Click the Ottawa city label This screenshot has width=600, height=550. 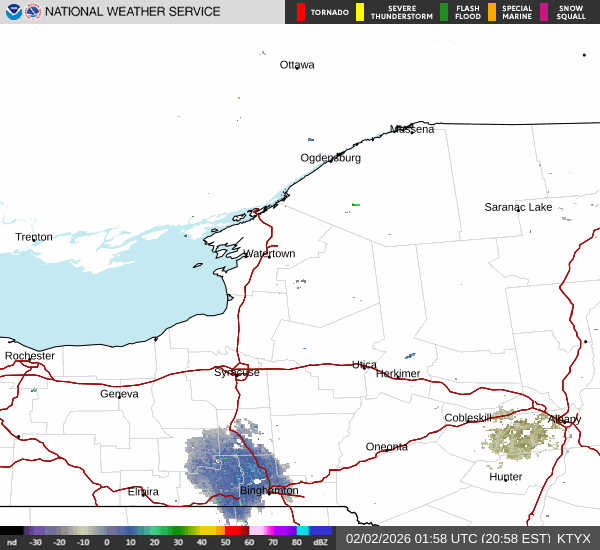click(x=297, y=65)
